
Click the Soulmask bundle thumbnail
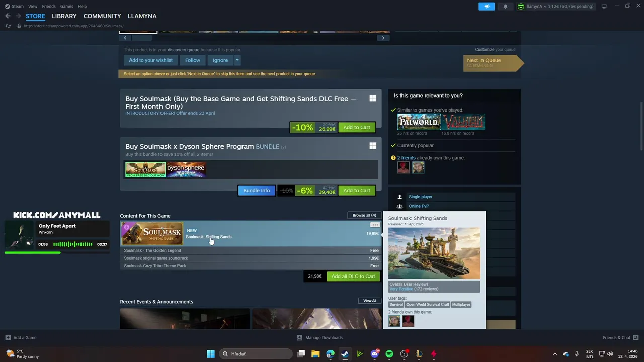[x=145, y=170]
